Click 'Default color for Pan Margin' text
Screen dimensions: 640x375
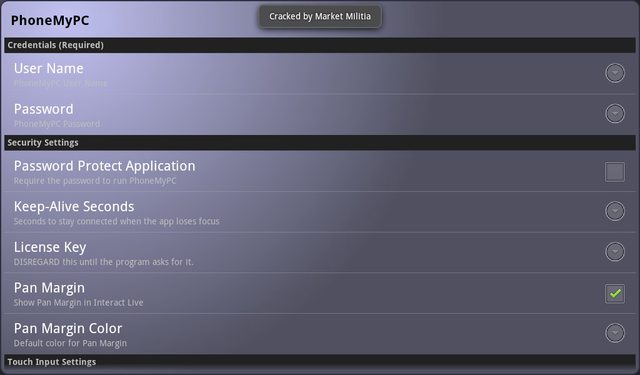coord(70,343)
